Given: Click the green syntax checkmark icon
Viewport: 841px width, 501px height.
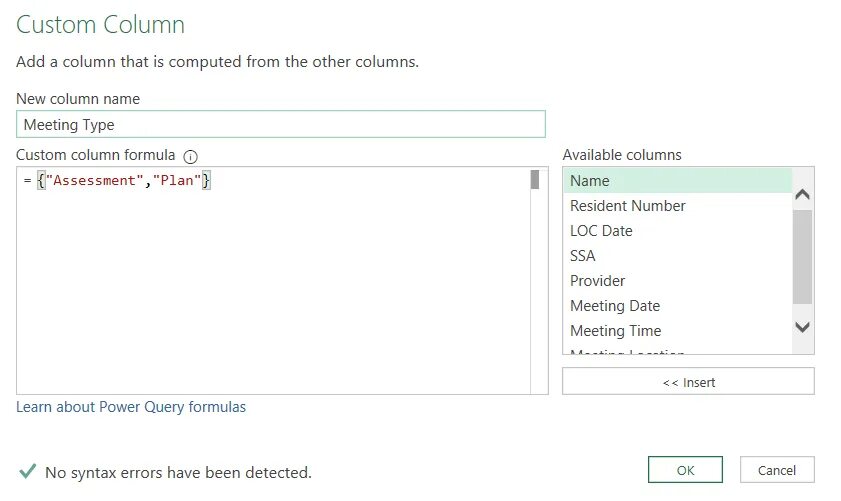Looking at the screenshot, I should click(28, 471).
